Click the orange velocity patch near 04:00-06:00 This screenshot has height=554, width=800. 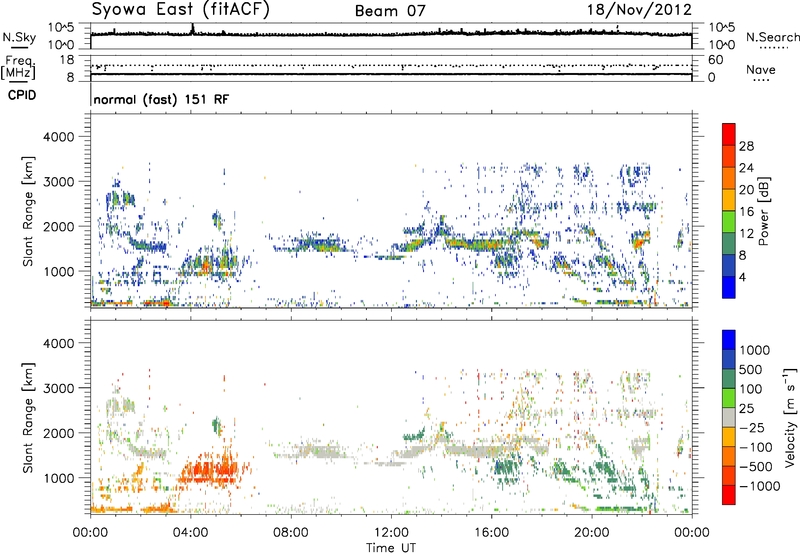[x=209, y=471]
